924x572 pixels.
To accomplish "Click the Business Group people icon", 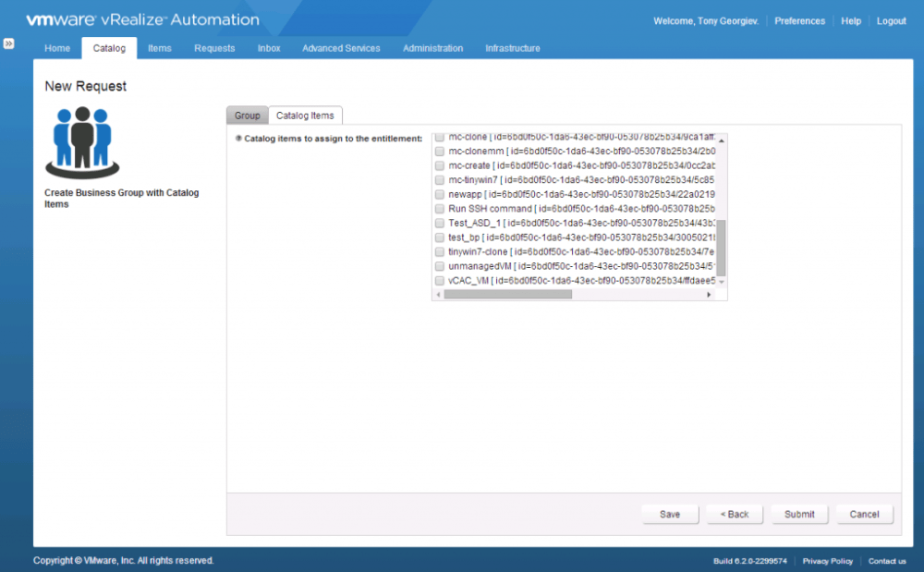I will (82, 141).
